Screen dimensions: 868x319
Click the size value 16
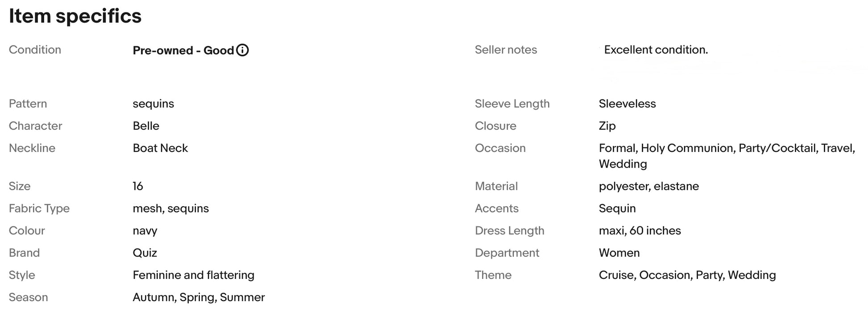[138, 186]
